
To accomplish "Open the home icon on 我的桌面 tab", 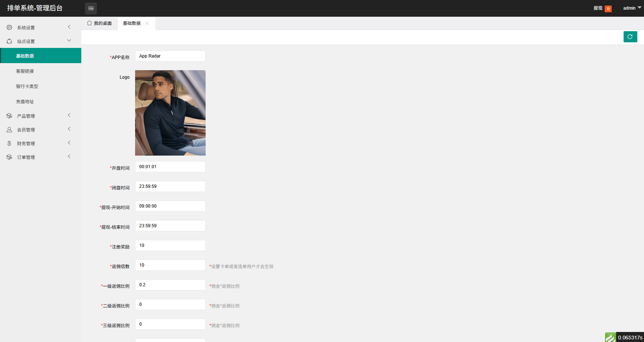I will (89, 23).
